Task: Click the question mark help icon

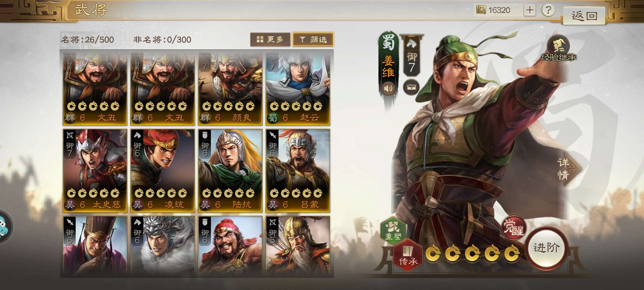Action: click(x=548, y=10)
